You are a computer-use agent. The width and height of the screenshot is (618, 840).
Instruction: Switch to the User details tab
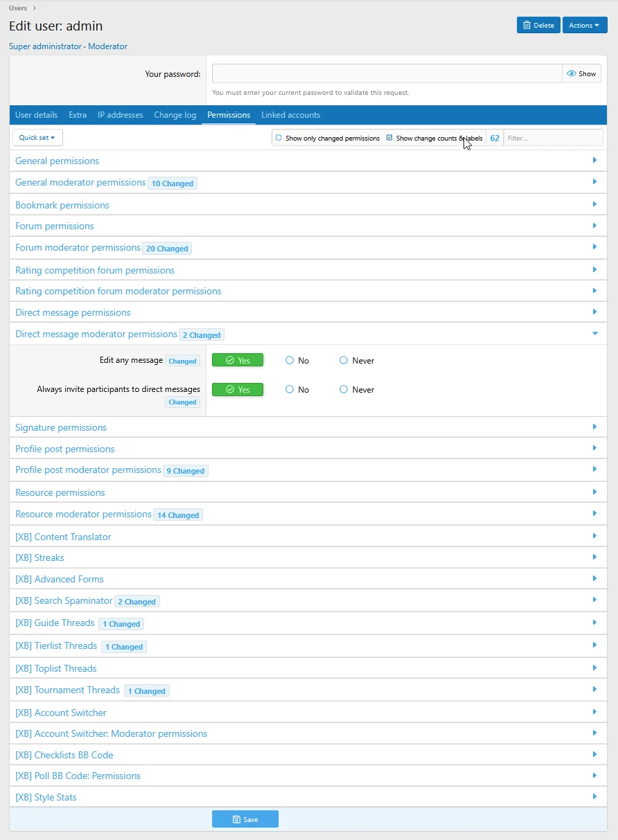(36, 115)
